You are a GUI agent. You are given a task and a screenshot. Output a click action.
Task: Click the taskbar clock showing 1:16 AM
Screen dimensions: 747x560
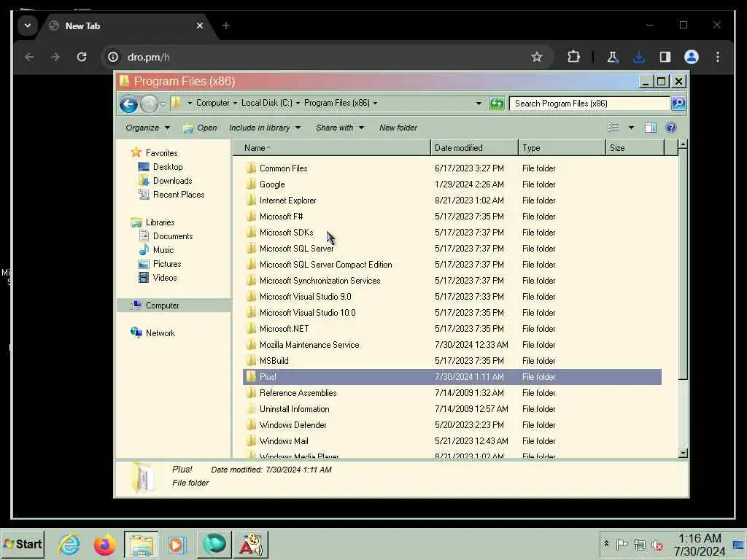pyautogui.click(x=700, y=539)
